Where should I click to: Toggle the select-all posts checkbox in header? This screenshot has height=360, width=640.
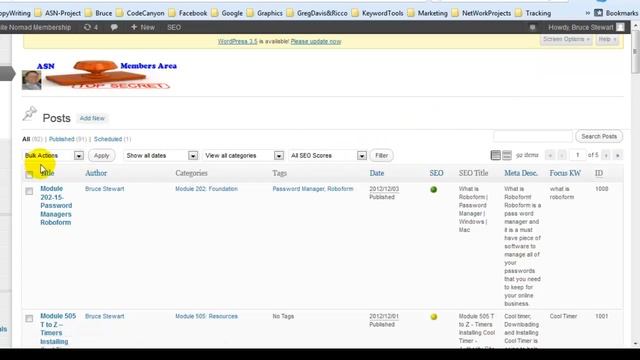click(29, 175)
